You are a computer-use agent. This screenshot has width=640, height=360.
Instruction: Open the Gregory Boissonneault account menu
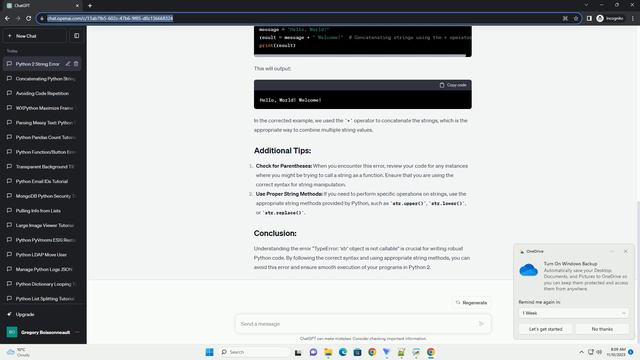point(42,332)
